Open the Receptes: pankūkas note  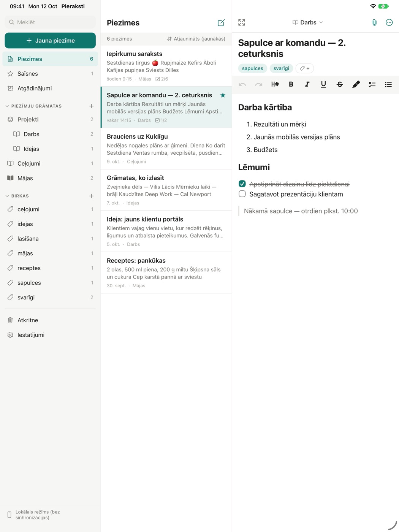[x=166, y=273]
